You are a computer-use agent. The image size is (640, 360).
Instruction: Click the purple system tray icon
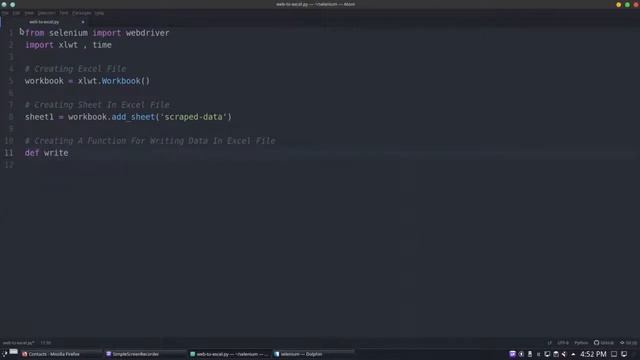pos(512,354)
